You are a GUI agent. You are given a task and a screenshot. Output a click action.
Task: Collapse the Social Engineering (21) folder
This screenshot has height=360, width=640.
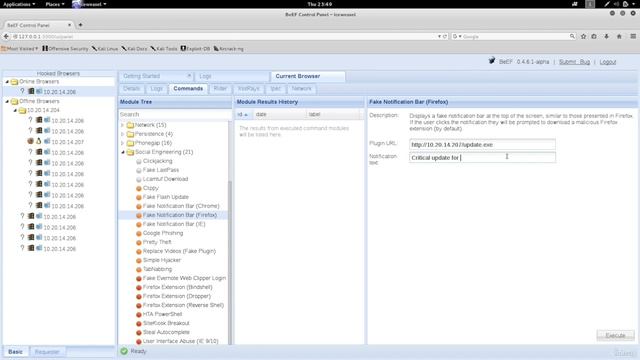click(x=122, y=152)
